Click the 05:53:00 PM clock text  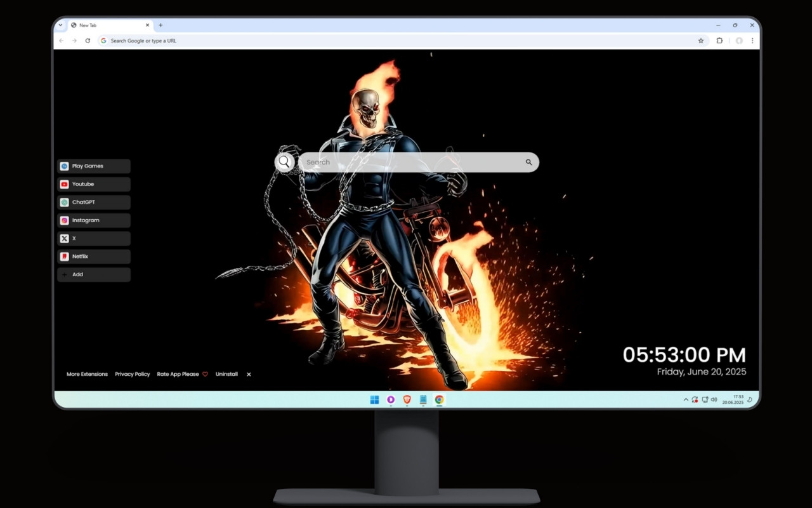[684, 355]
